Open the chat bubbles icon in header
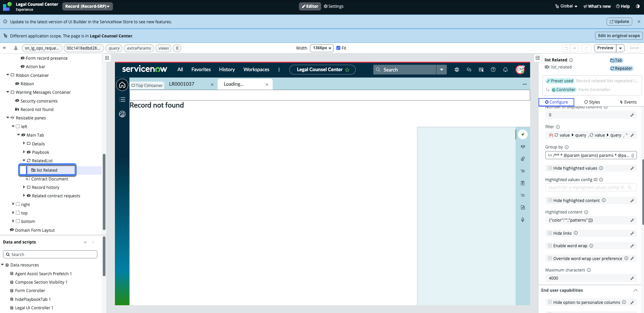This screenshot has height=313, width=644. [x=469, y=70]
